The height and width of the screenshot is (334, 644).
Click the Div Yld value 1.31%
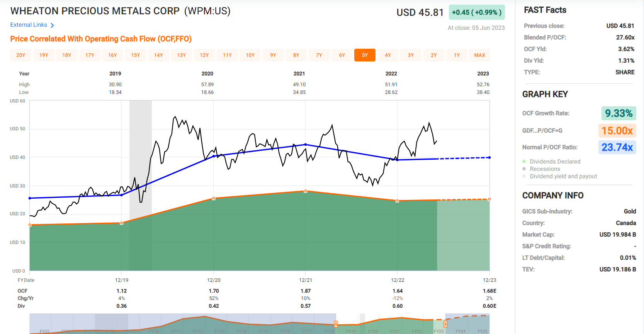(626, 61)
